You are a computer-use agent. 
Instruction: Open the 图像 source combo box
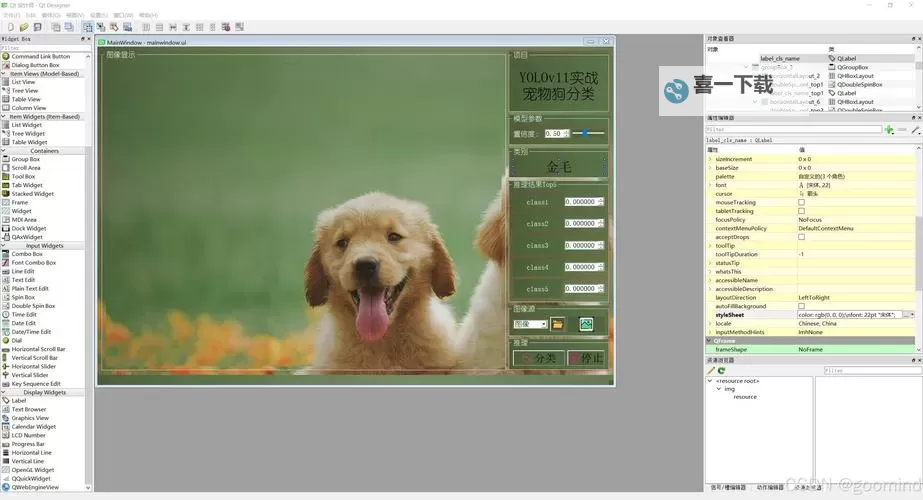point(529,324)
